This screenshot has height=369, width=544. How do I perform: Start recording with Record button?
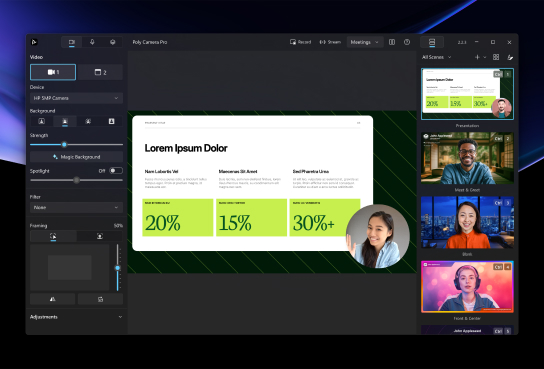click(x=300, y=42)
